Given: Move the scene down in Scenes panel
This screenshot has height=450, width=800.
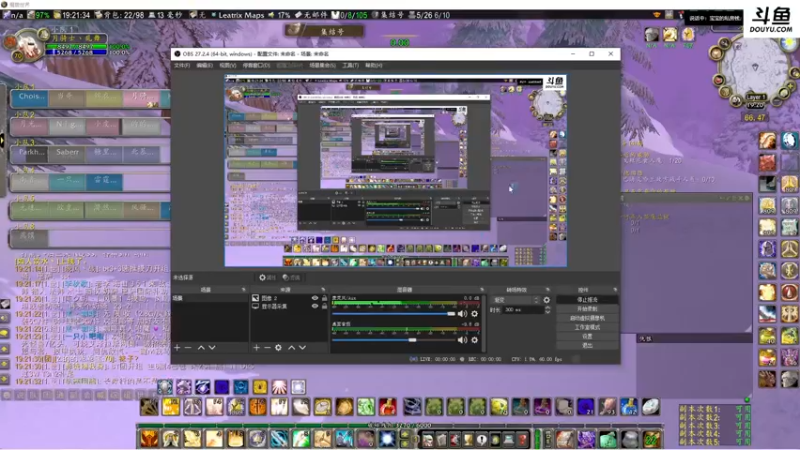Looking at the screenshot, I should tap(212, 347).
